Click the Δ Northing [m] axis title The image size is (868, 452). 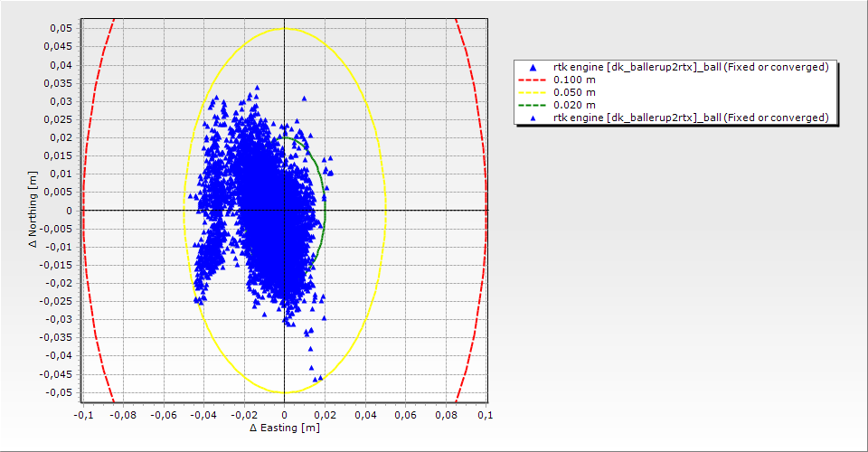click(33, 209)
